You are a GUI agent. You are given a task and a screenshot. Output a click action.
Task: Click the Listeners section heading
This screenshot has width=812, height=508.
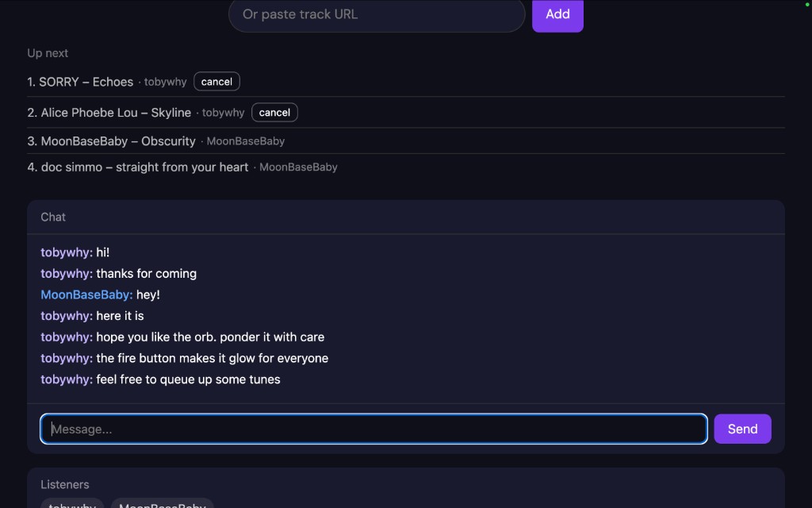(x=65, y=484)
